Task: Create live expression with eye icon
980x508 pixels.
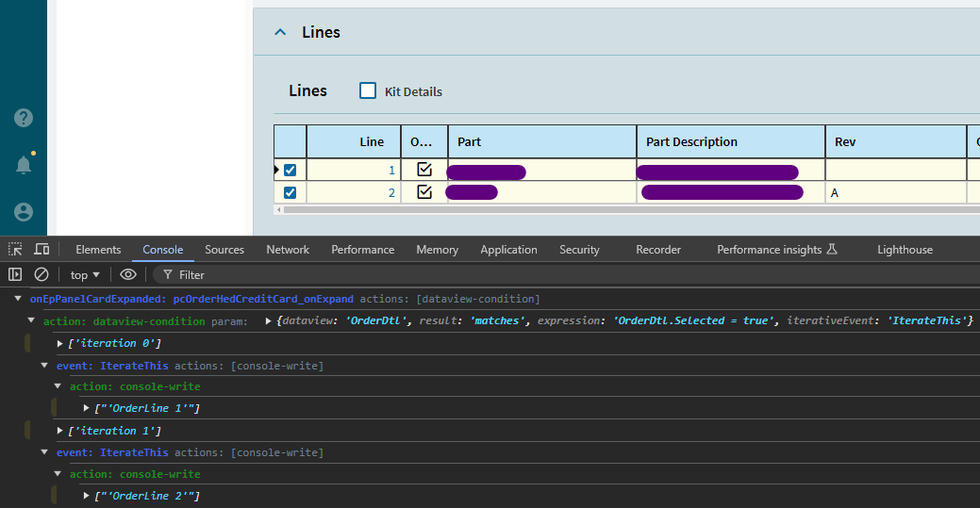Action: point(128,274)
